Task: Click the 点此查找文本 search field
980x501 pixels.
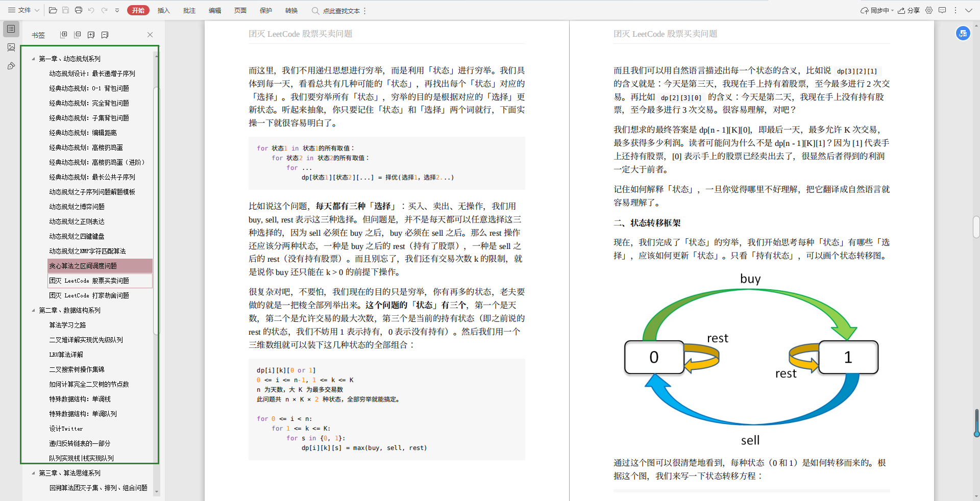Action: (336, 11)
